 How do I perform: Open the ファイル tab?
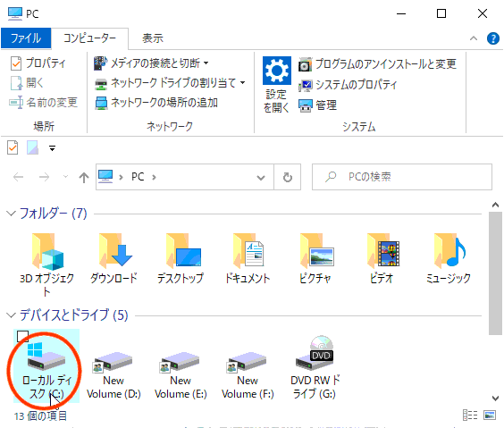click(26, 38)
